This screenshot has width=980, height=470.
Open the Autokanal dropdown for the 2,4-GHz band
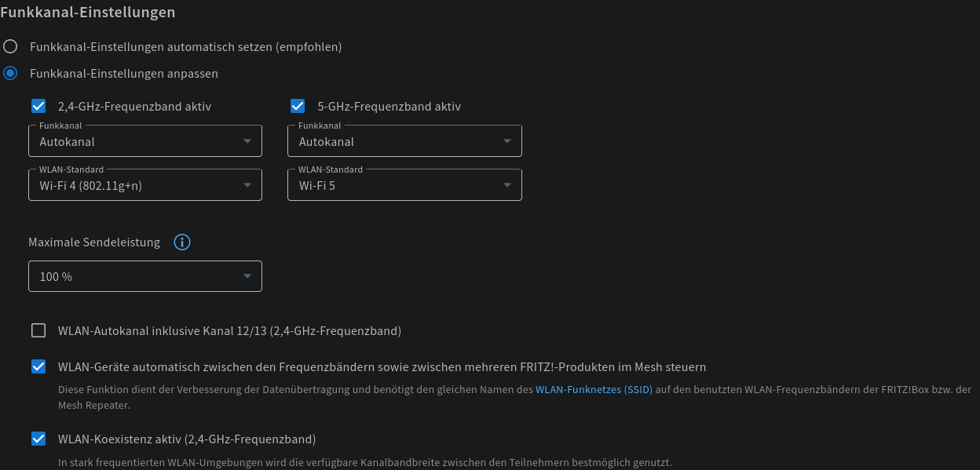[145, 141]
